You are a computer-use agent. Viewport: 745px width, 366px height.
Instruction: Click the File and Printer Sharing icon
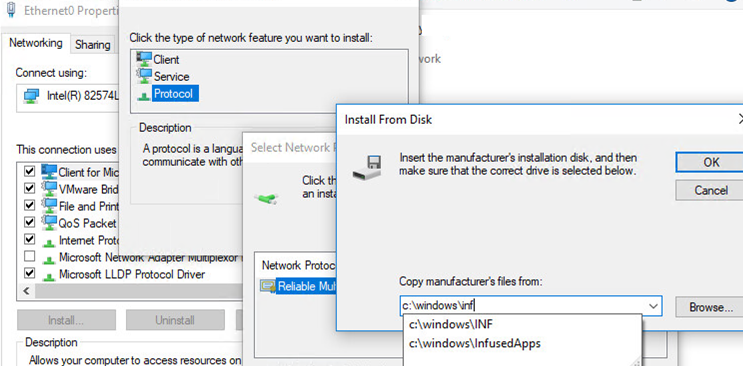point(48,205)
